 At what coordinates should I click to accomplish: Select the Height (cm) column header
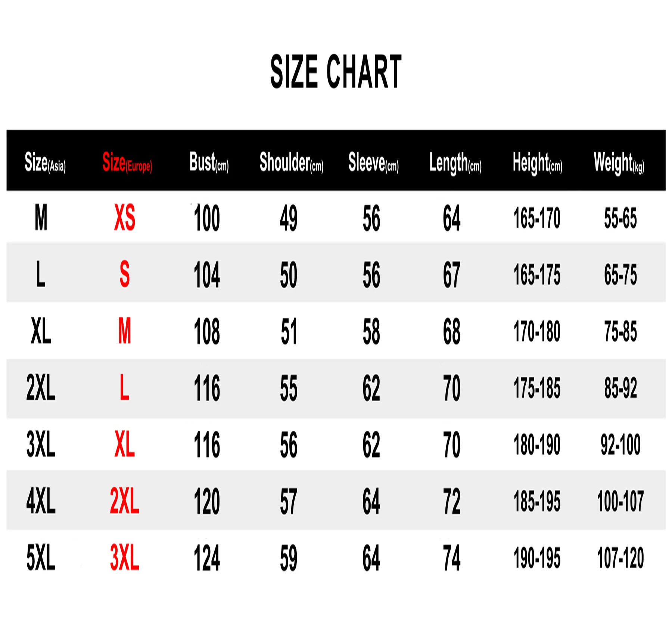click(537, 162)
